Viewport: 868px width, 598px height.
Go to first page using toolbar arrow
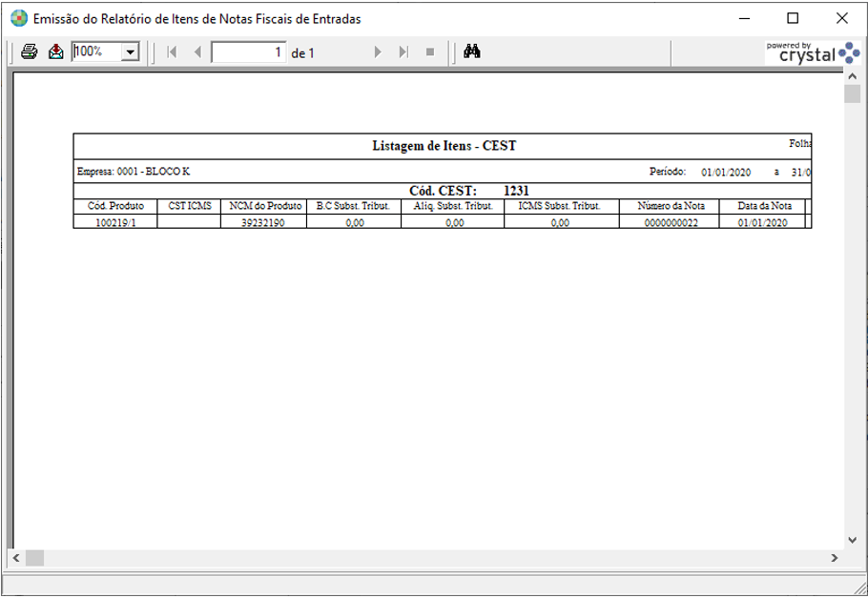172,52
